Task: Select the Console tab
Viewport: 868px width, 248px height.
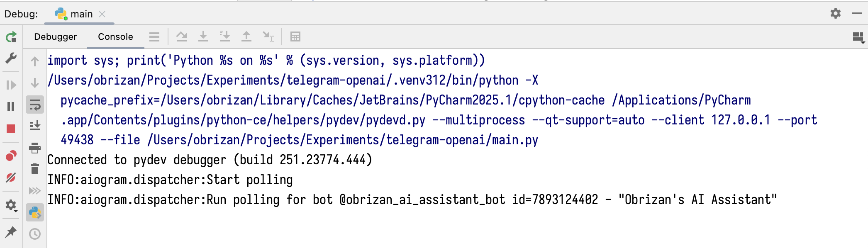Action: click(x=115, y=37)
